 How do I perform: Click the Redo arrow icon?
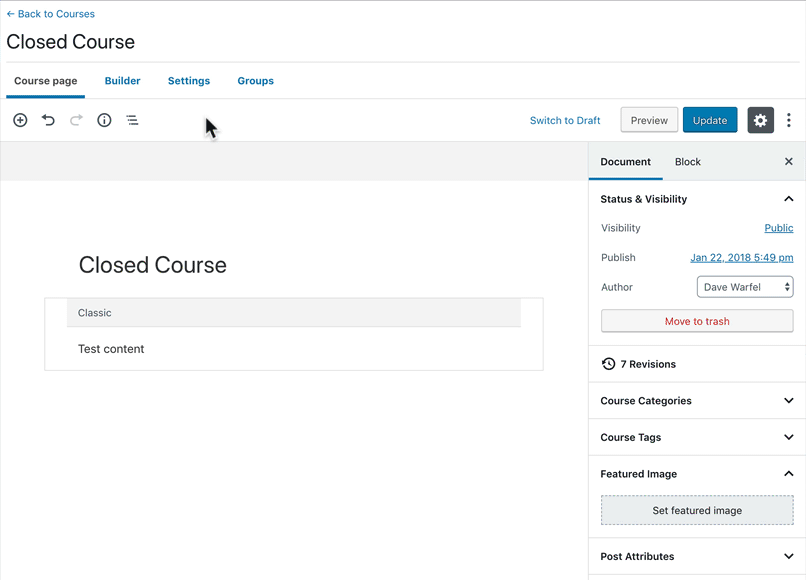tap(76, 120)
